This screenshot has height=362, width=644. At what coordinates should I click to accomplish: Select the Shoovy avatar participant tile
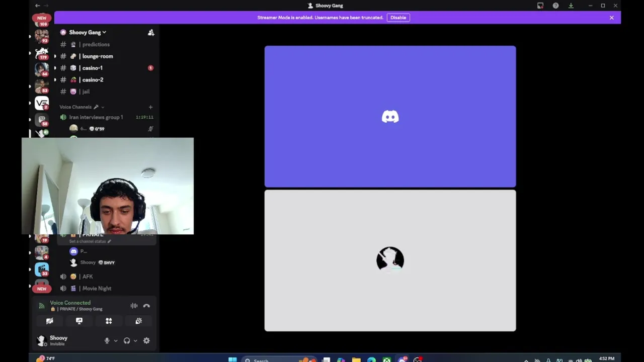pyautogui.click(x=390, y=260)
